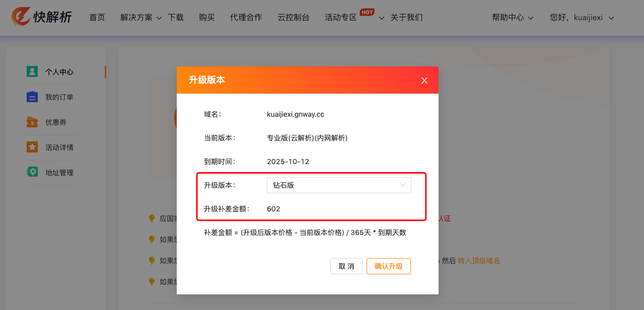644x310 pixels.
Task: Select 我的订单 in the sidebar
Action: [59, 97]
